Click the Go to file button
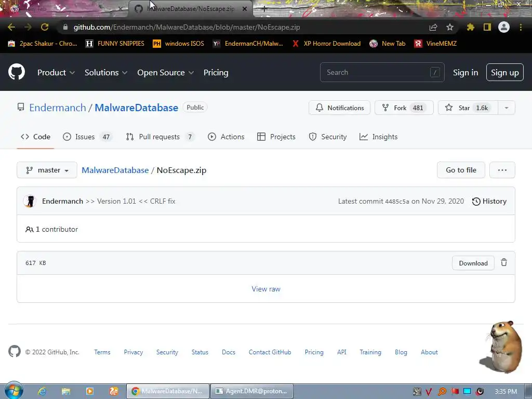 (461, 170)
